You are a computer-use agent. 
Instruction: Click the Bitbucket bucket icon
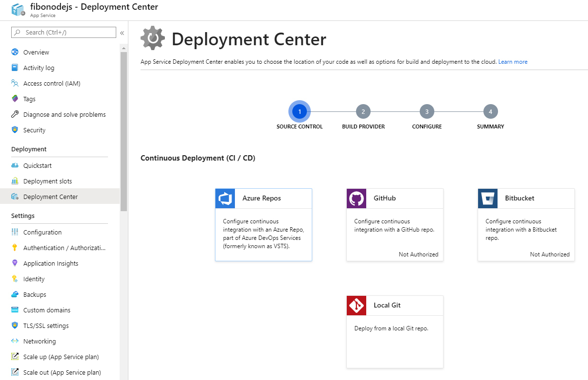point(488,199)
